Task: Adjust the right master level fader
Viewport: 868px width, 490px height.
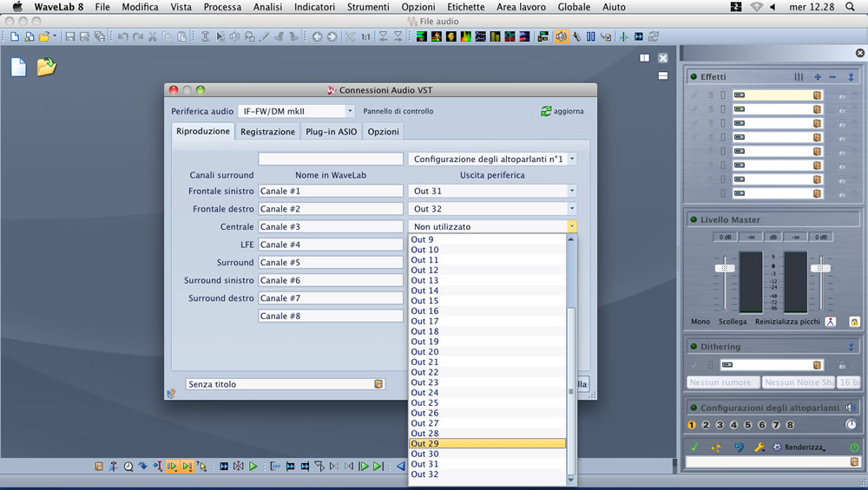Action: pos(820,268)
